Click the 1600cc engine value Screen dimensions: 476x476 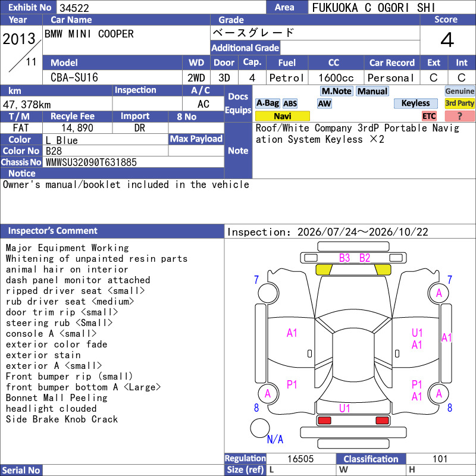(x=336, y=78)
